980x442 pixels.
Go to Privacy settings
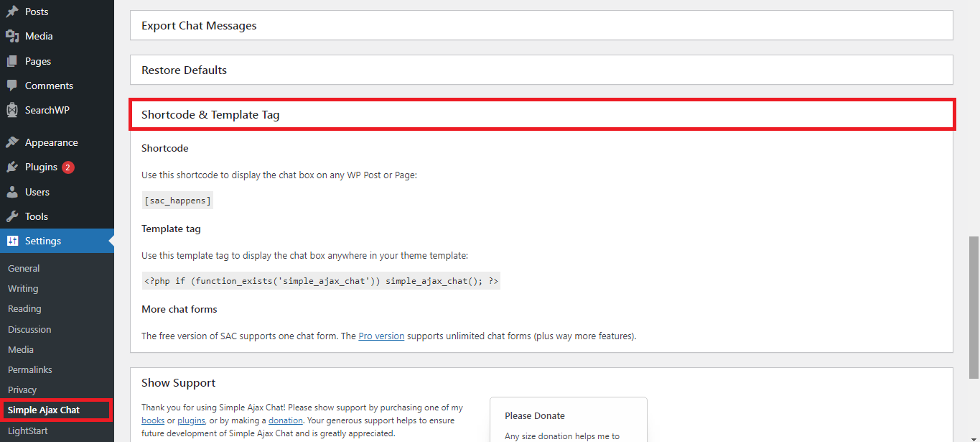point(22,390)
